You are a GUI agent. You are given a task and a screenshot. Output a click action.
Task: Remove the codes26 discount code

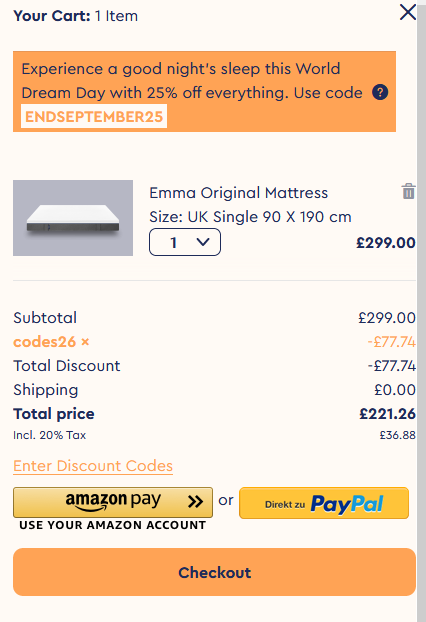85,342
